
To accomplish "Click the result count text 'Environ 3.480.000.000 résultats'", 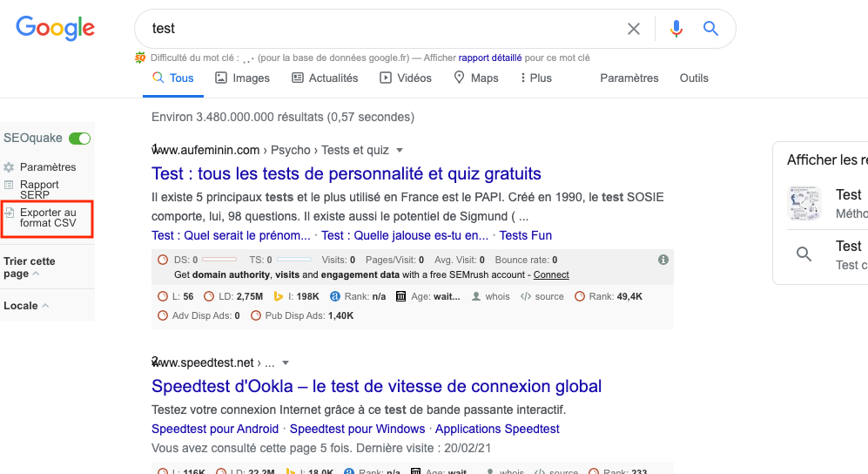I will tap(238, 118).
